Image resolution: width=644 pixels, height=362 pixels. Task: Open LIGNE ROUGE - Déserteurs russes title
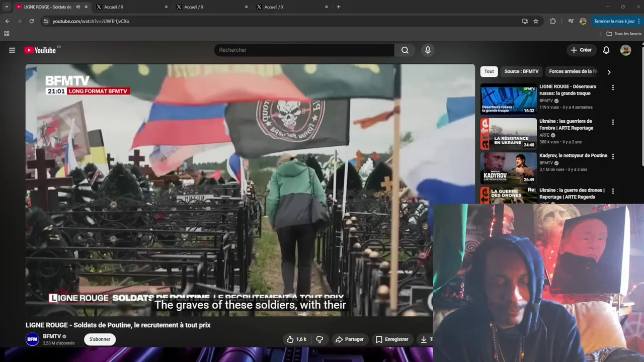coord(568,90)
